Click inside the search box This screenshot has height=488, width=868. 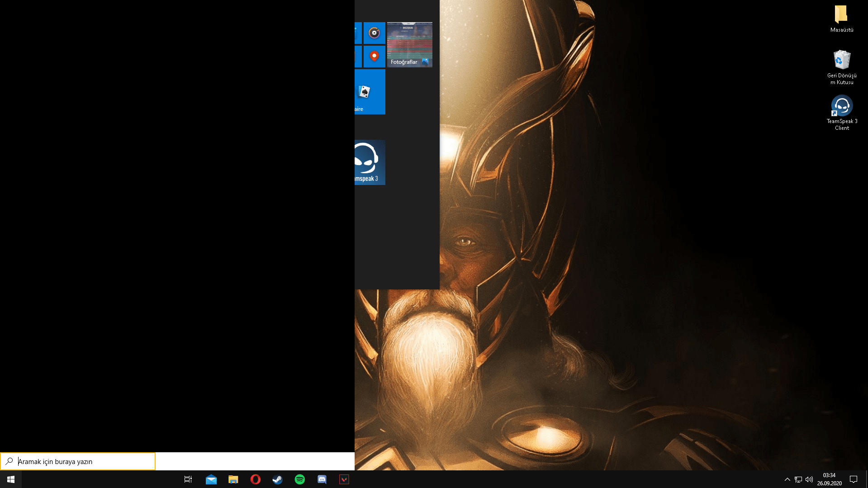tap(77, 461)
